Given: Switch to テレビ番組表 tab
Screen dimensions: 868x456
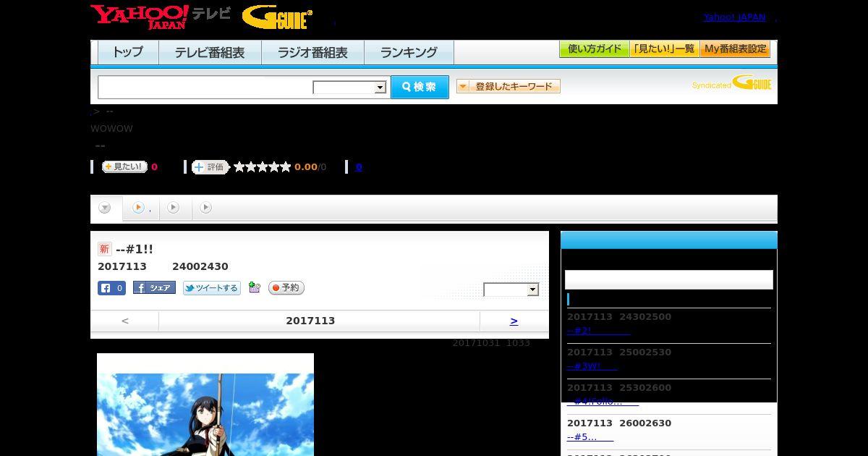Looking at the screenshot, I should point(210,52).
